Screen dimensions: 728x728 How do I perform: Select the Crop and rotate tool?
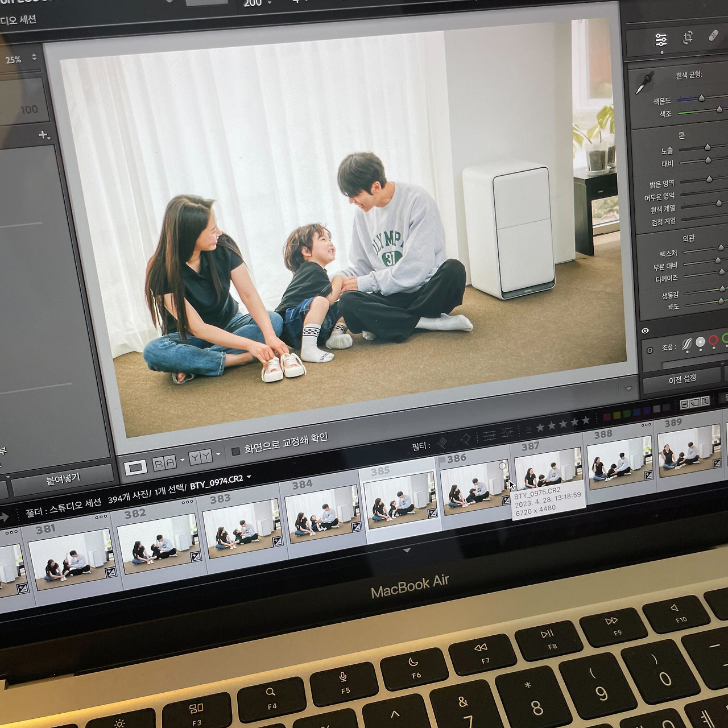click(688, 38)
